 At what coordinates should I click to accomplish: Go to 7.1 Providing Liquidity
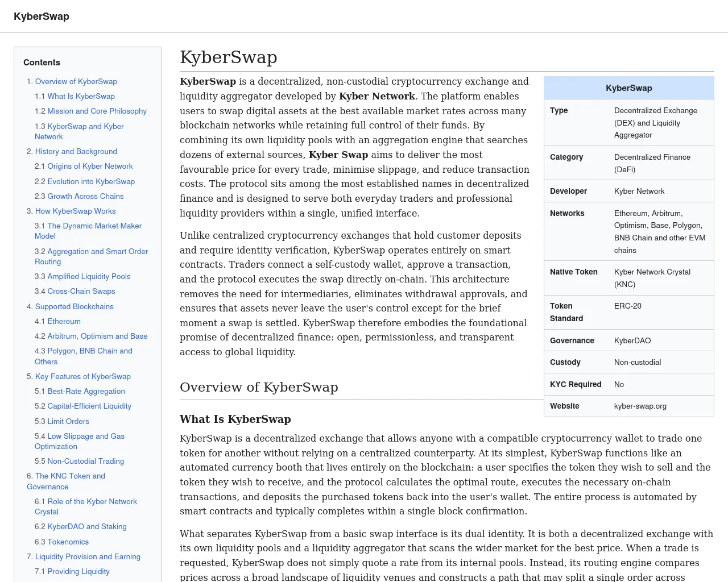pyautogui.click(x=78, y=571)
